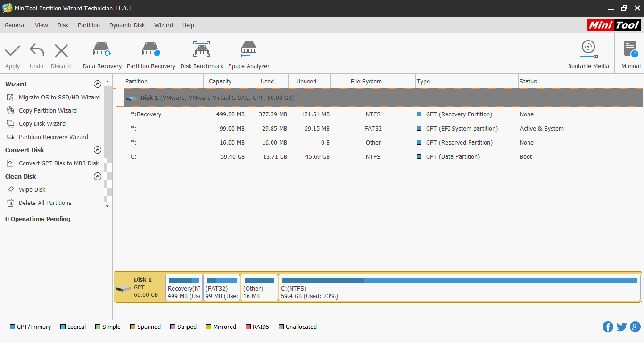This screenshot has width=644, height=343.
Task: Select the 16.00 MB Reserved Partition row
Action: (383, 142)
